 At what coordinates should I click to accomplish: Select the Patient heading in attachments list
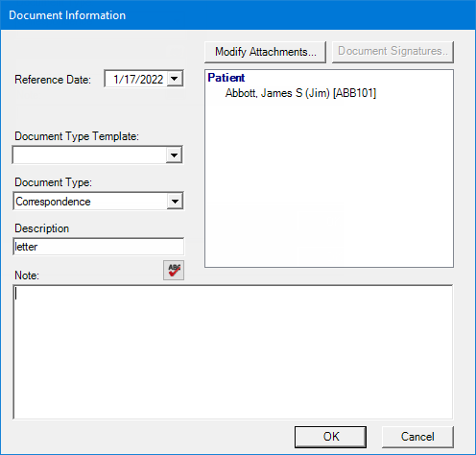click(226, 78)
